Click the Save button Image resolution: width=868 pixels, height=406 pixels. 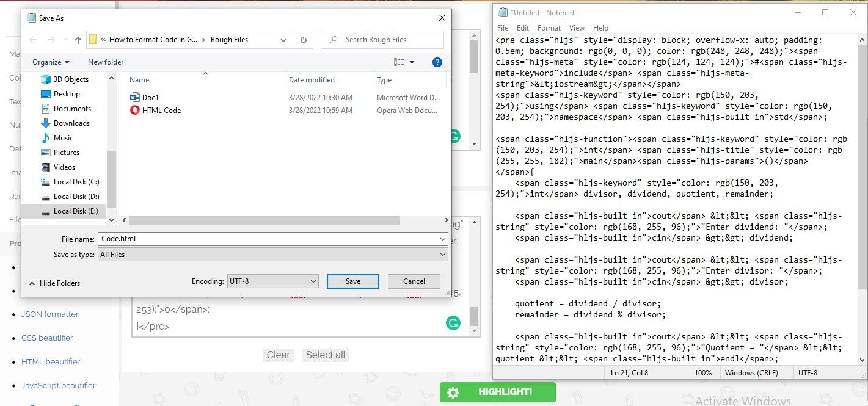coord(352,281)
